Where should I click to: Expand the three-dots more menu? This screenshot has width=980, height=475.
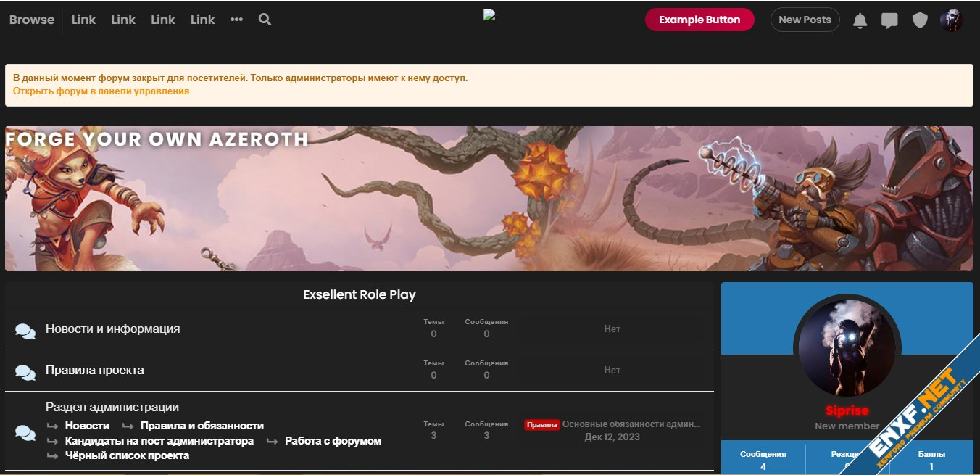coord(236,20)
